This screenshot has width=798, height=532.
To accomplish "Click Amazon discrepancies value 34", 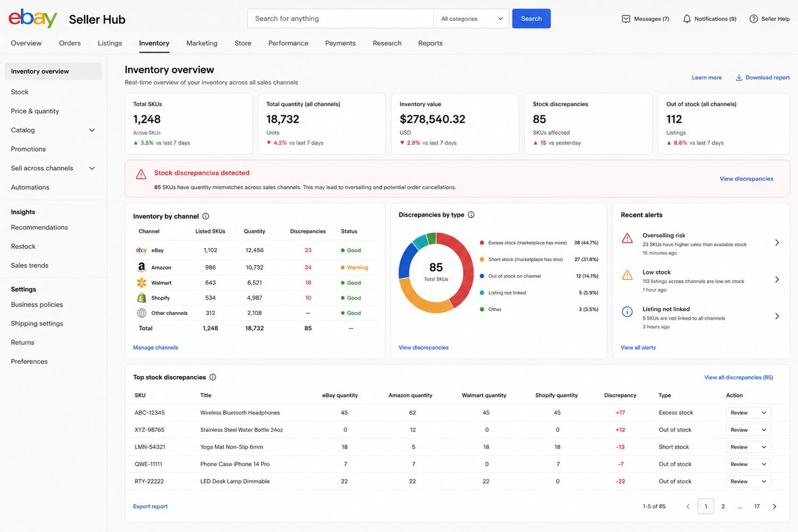I will point(308,268).
